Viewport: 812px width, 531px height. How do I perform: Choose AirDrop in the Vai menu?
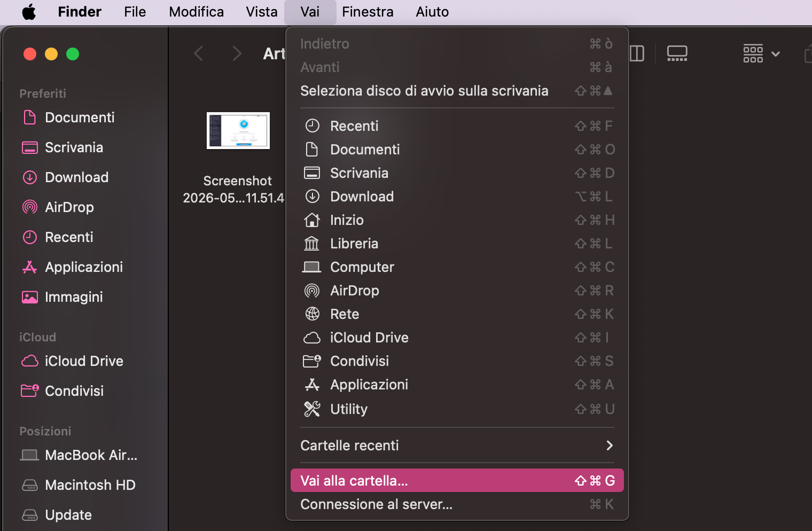tap(457, 291)
